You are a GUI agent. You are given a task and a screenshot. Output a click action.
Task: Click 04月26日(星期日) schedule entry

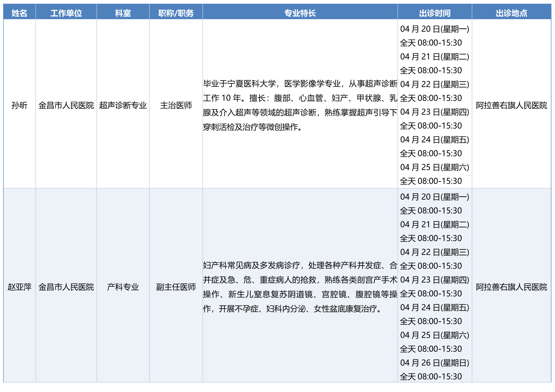[434, 363]
